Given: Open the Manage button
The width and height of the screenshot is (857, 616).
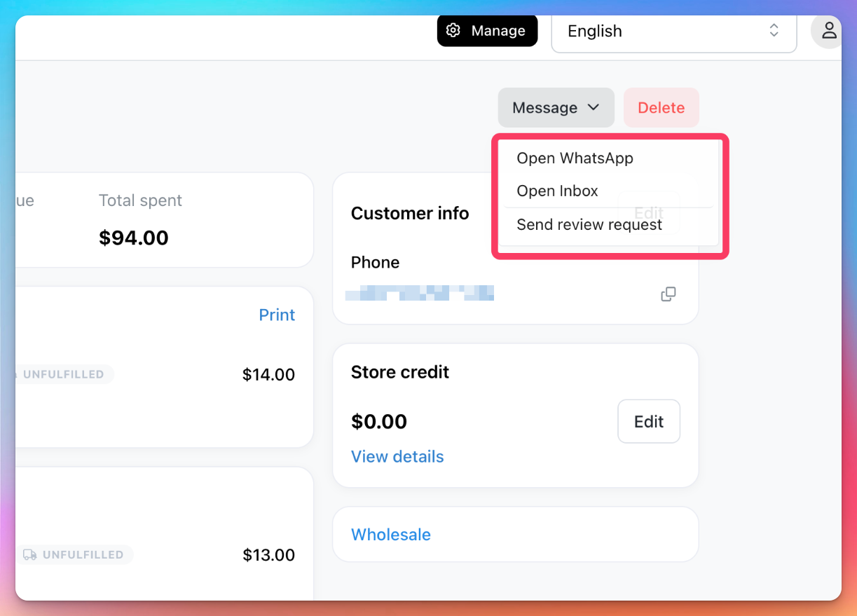Looking at the screenshot, I should click(x=487, y=31).
